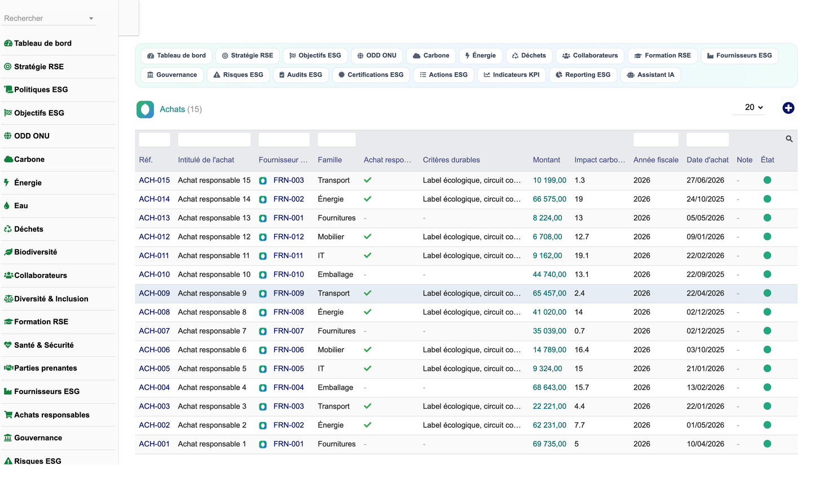Image resolution: width=815 pixels, height=504 pixels.
Task: Click the table search magnifier icon
Action: click(789, 139)
